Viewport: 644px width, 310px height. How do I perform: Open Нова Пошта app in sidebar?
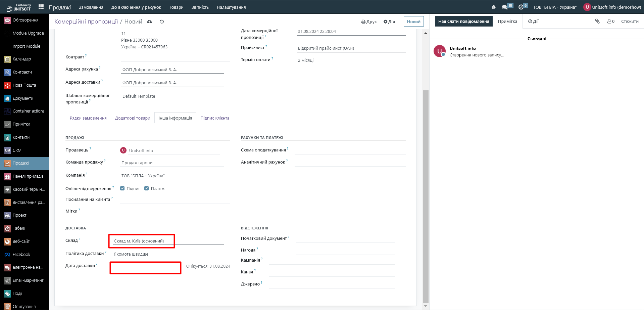[x=24, y=85]
